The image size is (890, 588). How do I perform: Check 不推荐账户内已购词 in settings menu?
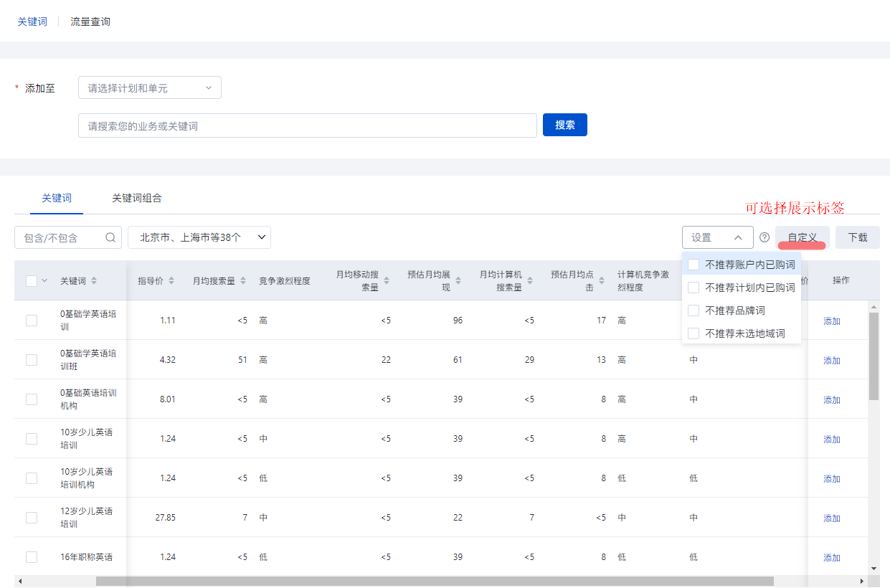693,265
